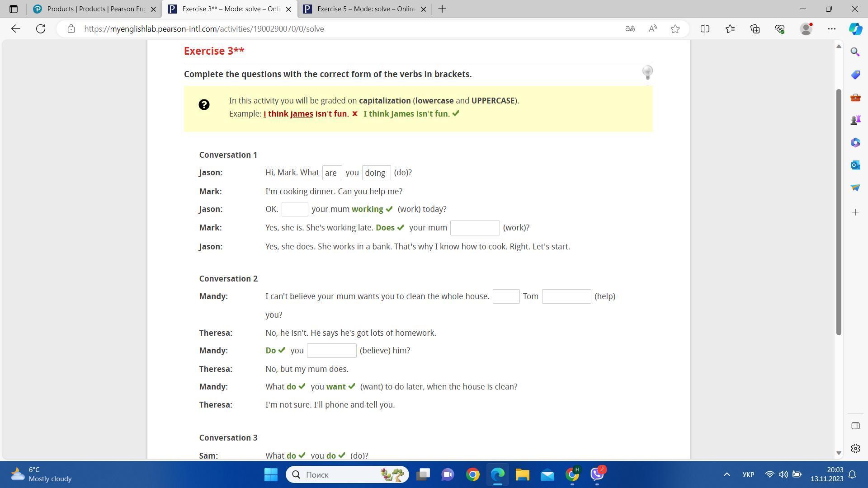Click the input box before '(believe) him?'

point(331,351)
